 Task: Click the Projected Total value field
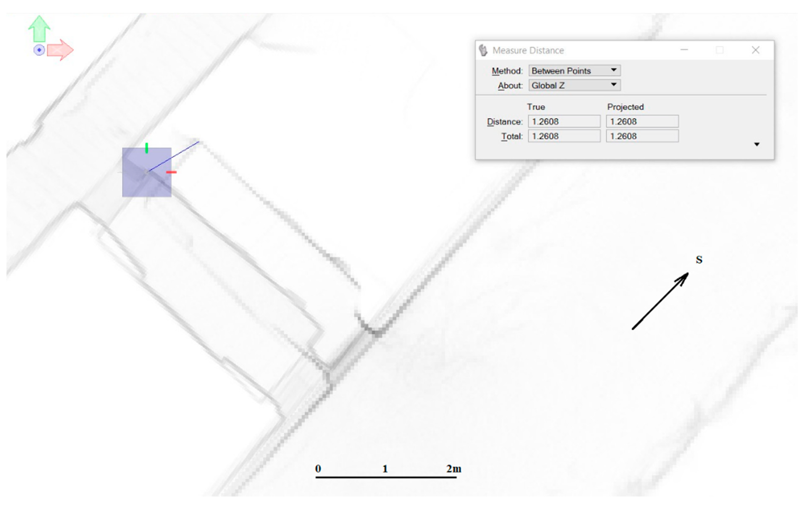642,136
